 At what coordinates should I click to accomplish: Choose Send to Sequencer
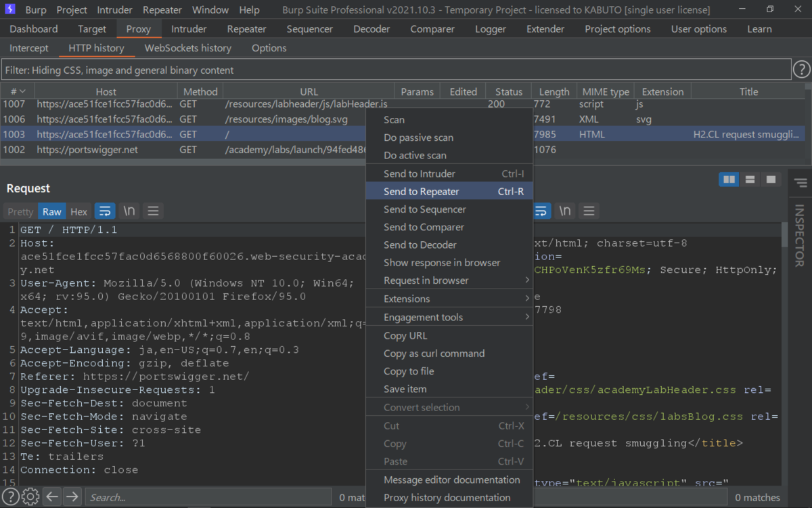tap(449, 209)
